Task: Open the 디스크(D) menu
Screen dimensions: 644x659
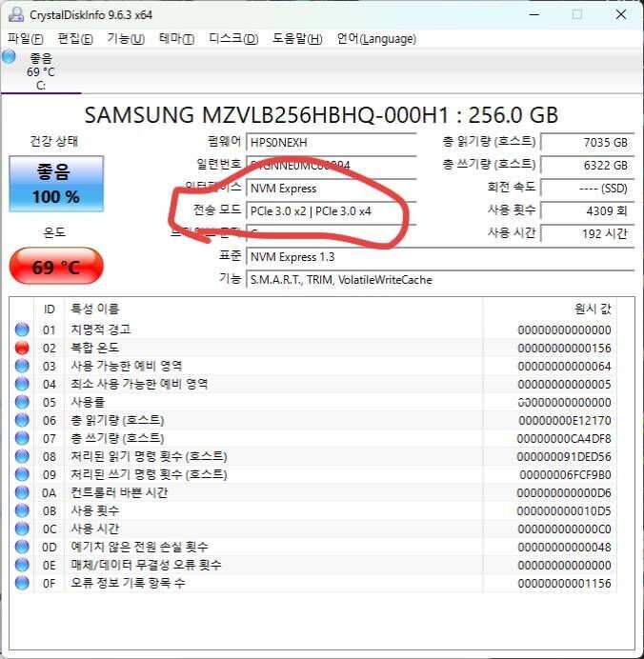Action: click(x=233, y=39)
